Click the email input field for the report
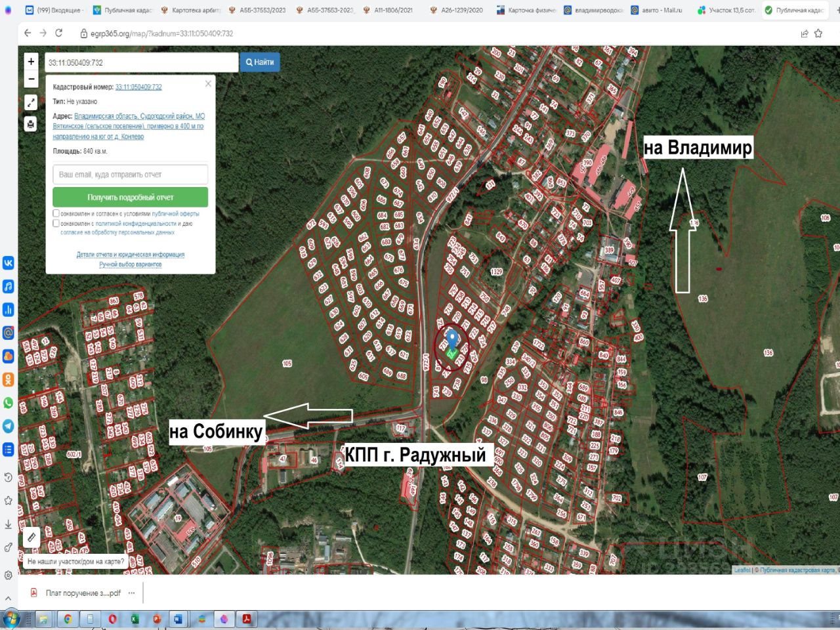This screenshot has height=630, width=840. click(131, 175)
